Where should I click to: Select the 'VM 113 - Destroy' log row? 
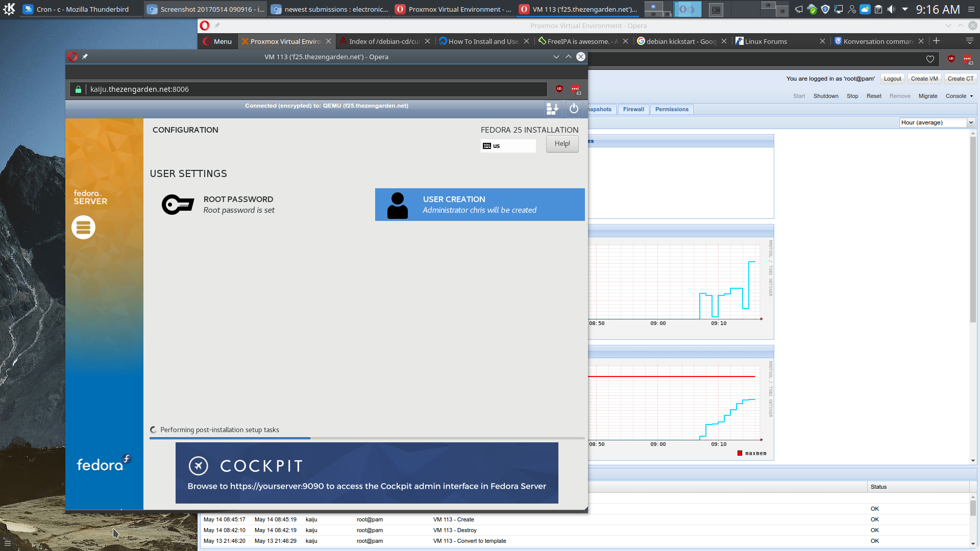[584, 530]
